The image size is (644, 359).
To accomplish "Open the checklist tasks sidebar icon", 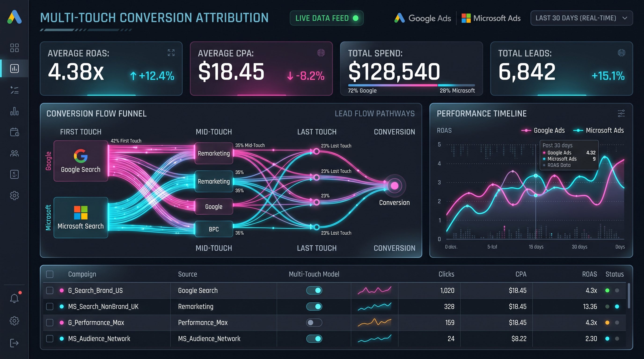I will point(15,90).
